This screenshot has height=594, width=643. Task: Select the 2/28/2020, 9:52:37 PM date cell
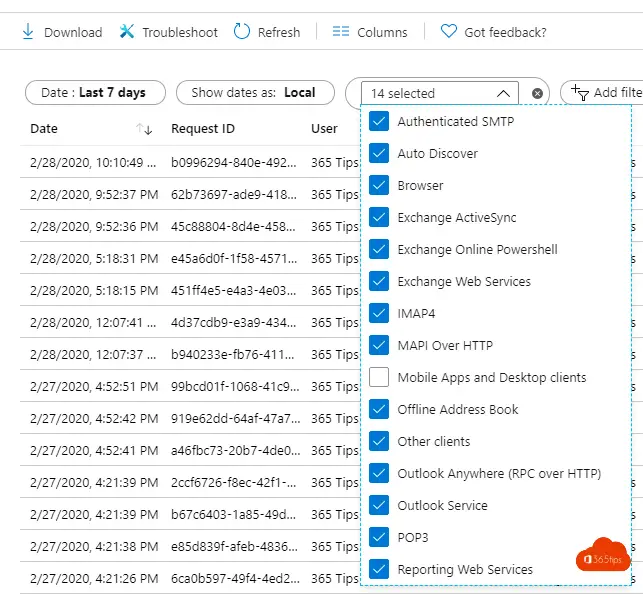(94, 195)
